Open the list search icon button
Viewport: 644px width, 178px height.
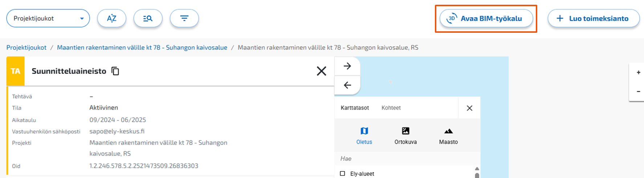click(x=148, y=18)
